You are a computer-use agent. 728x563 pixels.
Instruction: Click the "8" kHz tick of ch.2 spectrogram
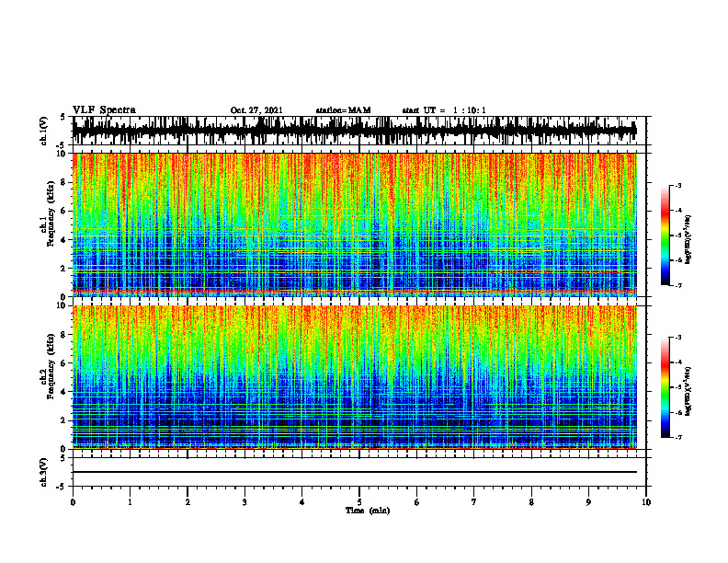point(64,335)
